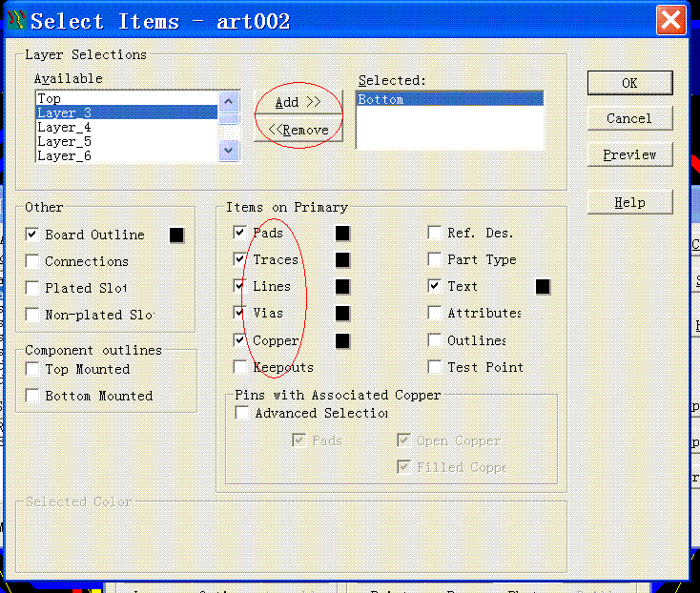Select Layer_3 in Available list
This screenshot has height=593, width=700.
(126, 112)
